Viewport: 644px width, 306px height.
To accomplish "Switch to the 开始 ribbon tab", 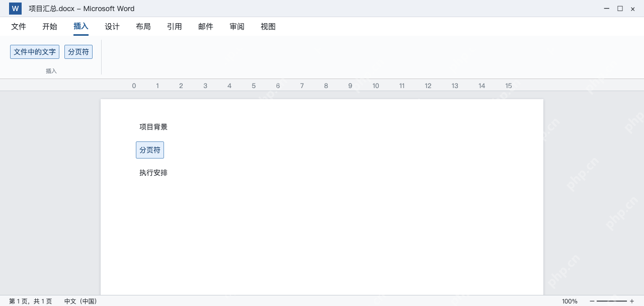I will pos(50,27).
